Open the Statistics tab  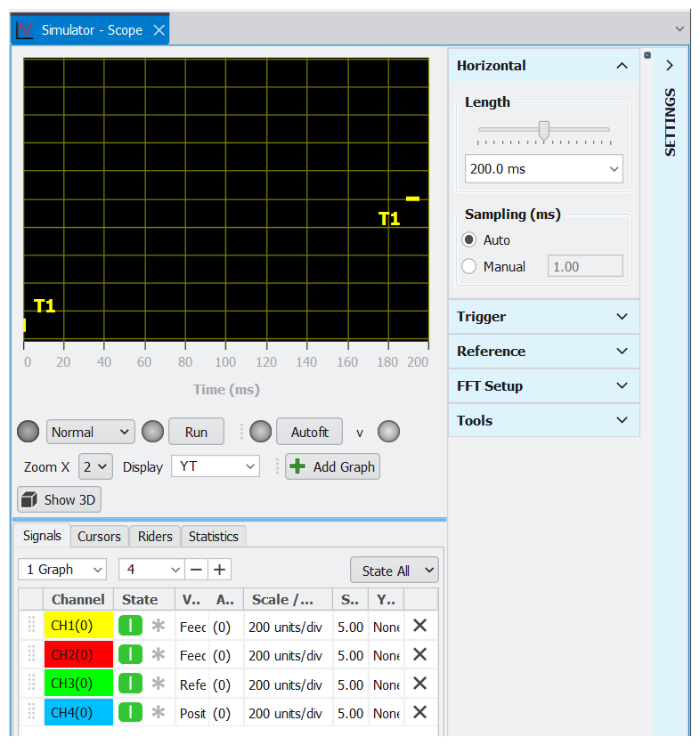coord(213,536)
